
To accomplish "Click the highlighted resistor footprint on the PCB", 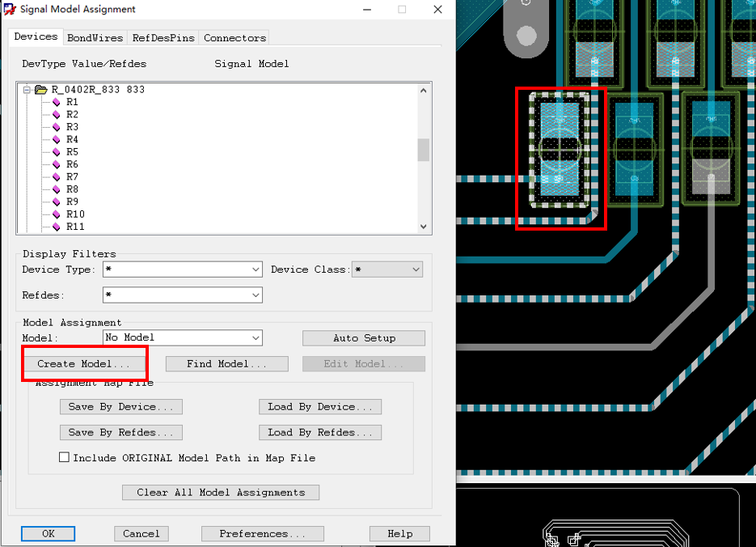I will click(560, 150).
